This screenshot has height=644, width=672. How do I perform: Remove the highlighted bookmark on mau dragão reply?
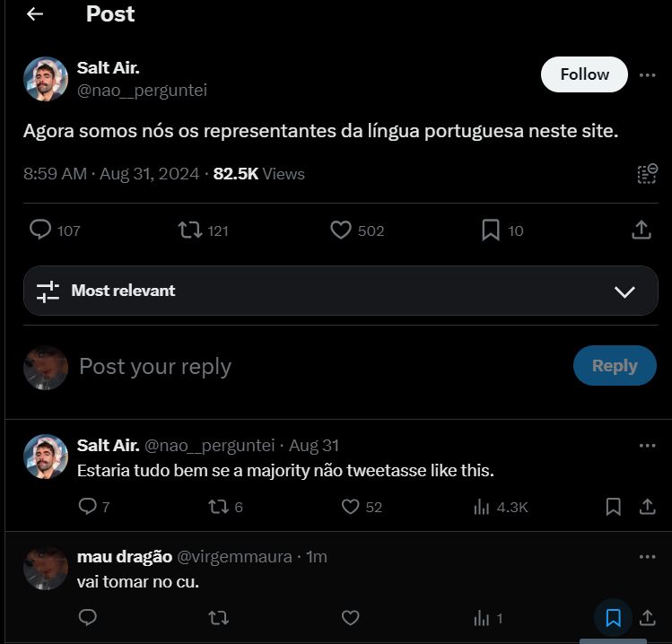[614, 618]
